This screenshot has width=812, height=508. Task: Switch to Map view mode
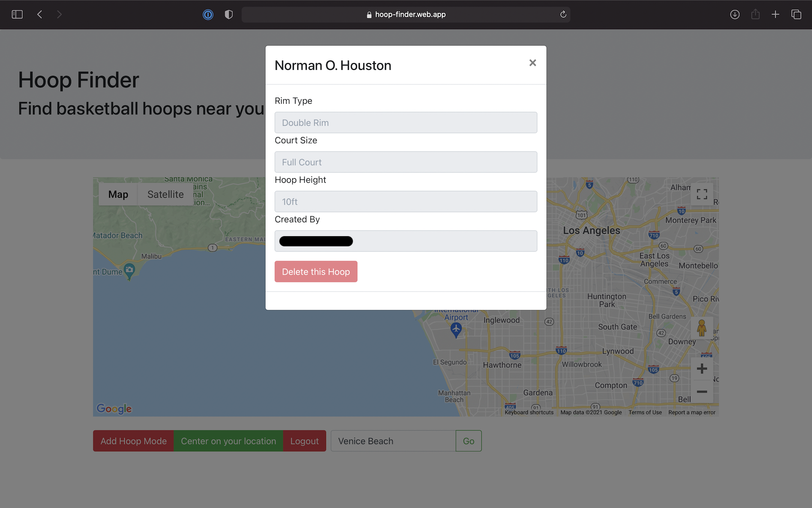tap(118, 194)
